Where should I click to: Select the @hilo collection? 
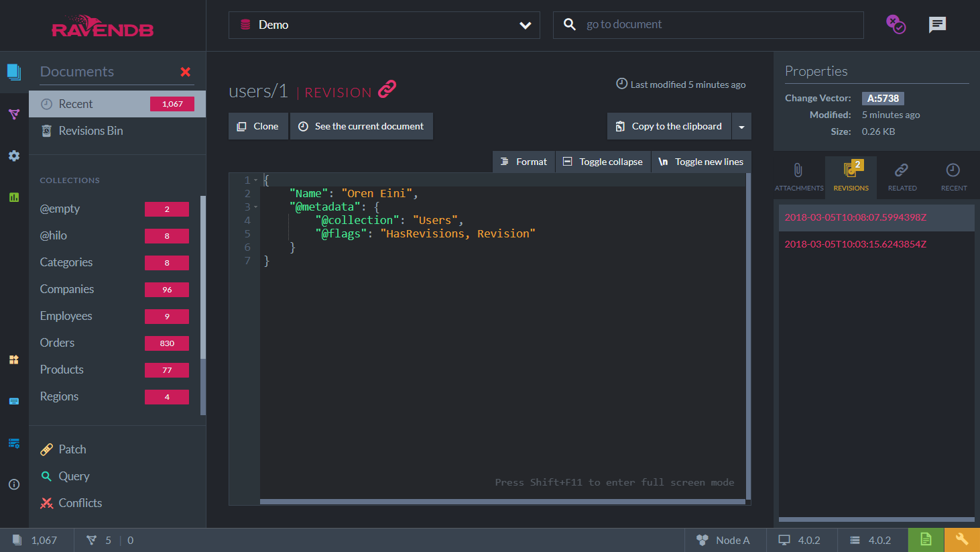pos(114,235)
